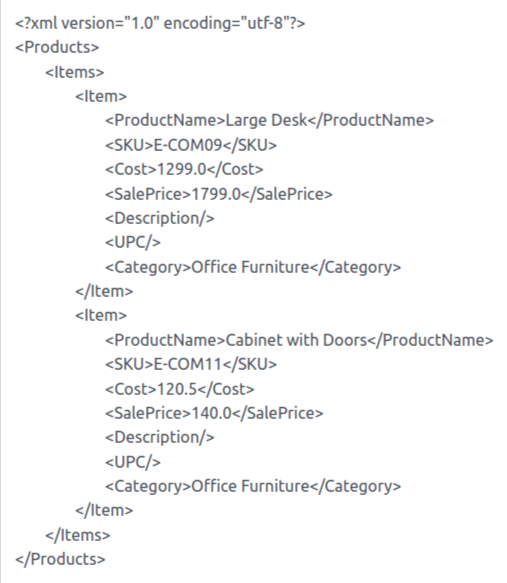507x583 pixels.
Task: Click the first empty Description tag
Action: point(160,218)
